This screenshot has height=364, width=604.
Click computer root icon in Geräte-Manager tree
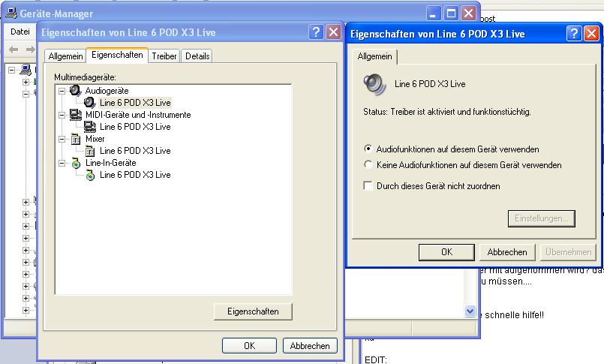click(26, 70)
